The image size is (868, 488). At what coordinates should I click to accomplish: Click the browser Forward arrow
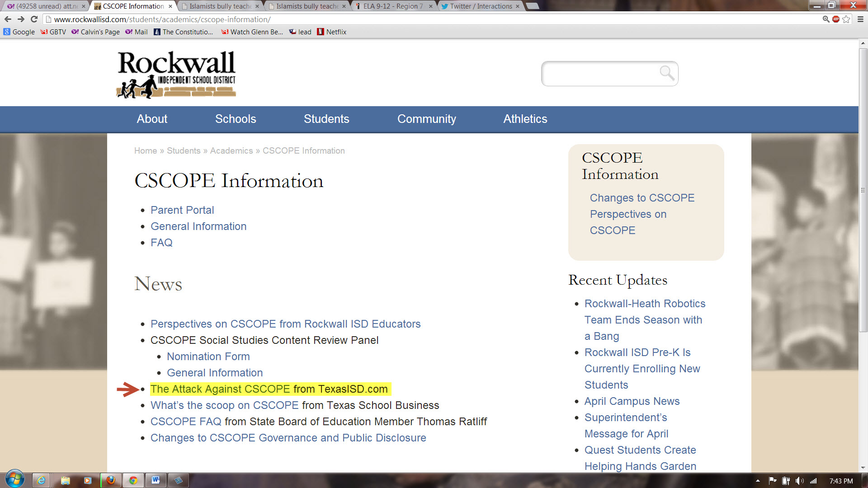click(21, 19)
